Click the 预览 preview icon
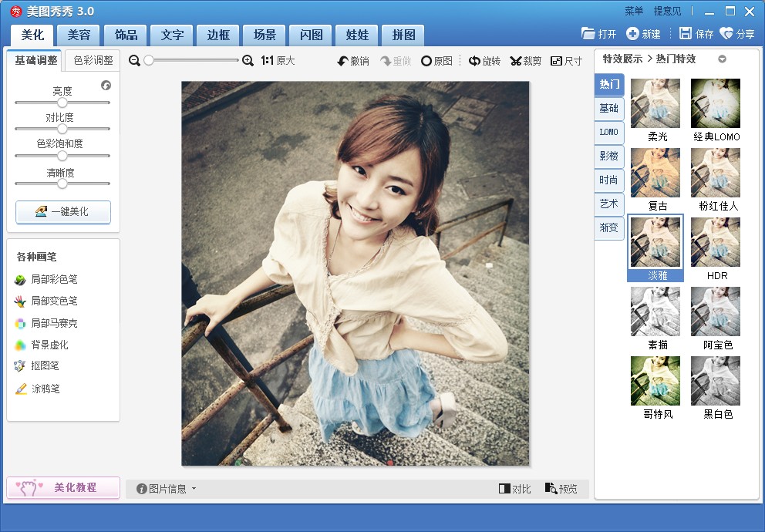The width and height of the screenshot is (765, 532). pyautogui.click(x=551, y=488)
